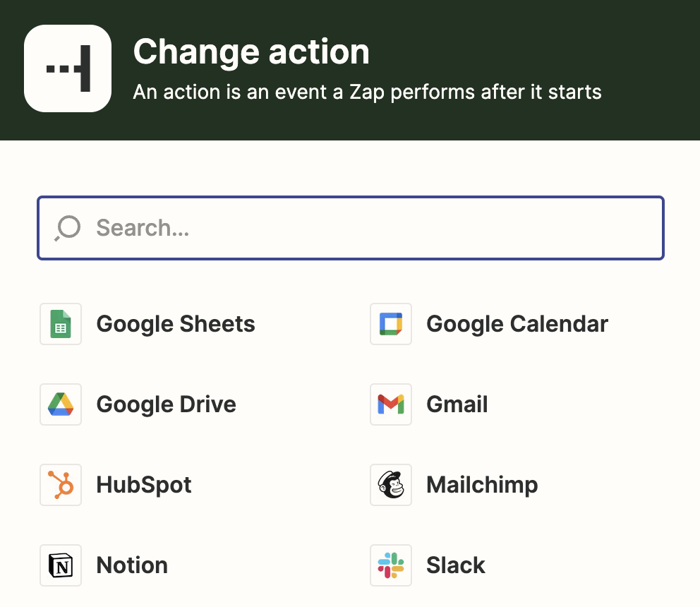
Task: Select the Mailchimp monkey icon
Action: point(391,484)
